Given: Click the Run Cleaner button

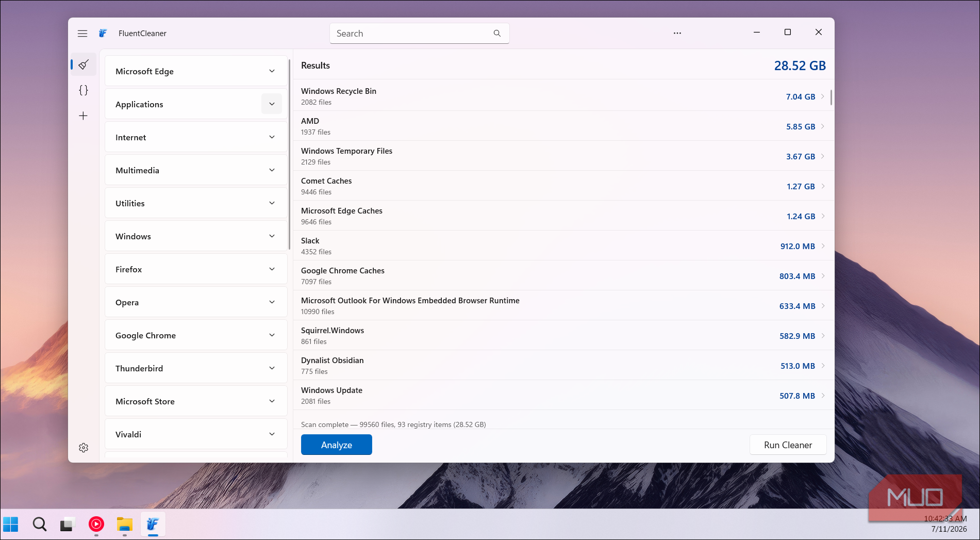Looking at the screenshot, I should click(788, 445).
